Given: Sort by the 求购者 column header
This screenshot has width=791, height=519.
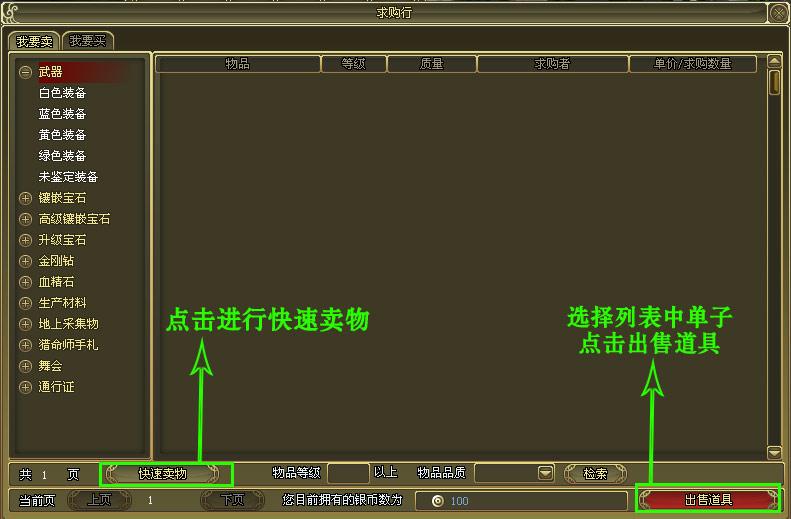Looking at the screenshot, I should [552, 64].
